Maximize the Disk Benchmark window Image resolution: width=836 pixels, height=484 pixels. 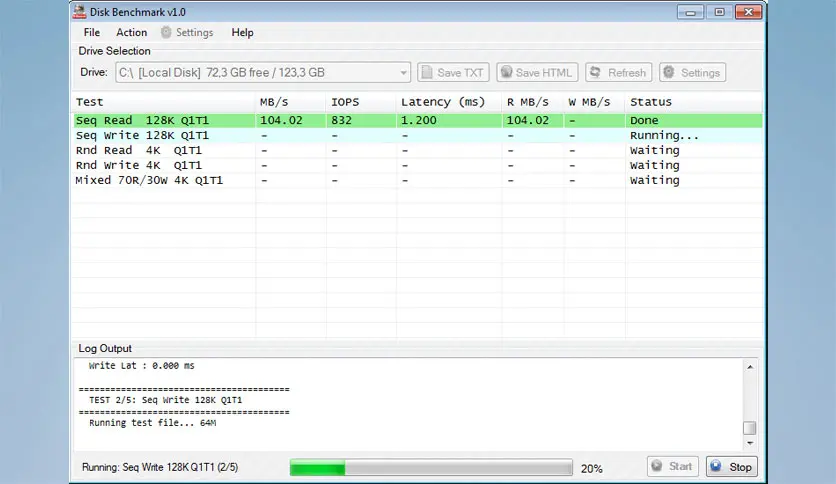coord(719,12)
